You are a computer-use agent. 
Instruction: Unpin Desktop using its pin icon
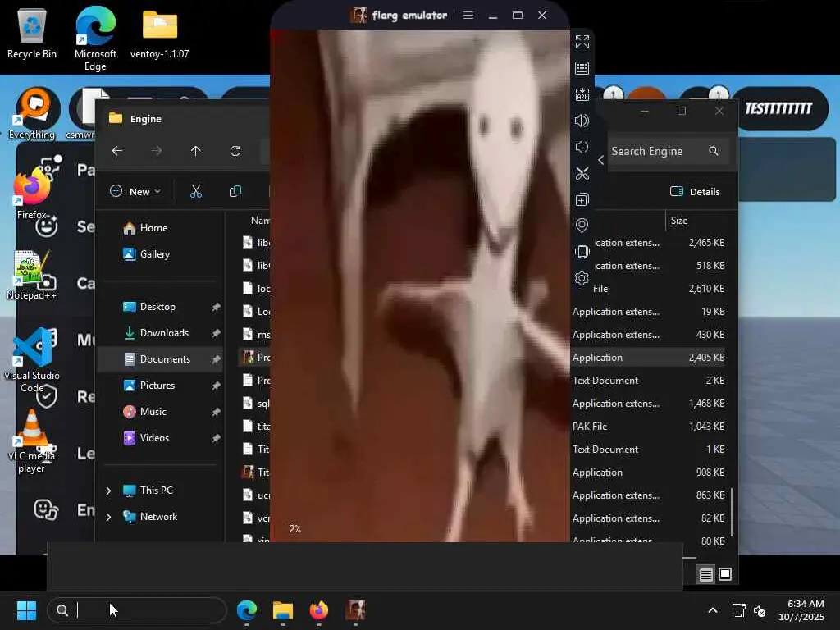pos(216,307)
